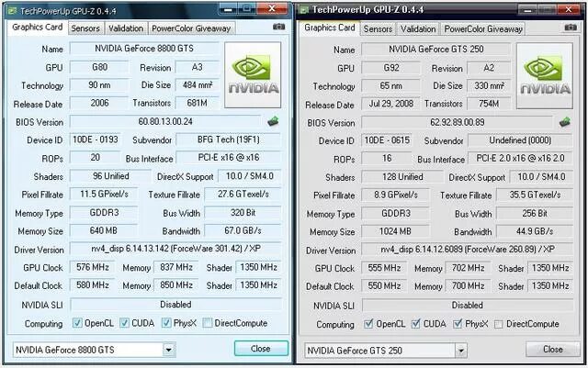The width and height of the screenshot is (588, 368).
Task: Open the Sensors tab in the GTS 250 window
Action: coord(378,29)
